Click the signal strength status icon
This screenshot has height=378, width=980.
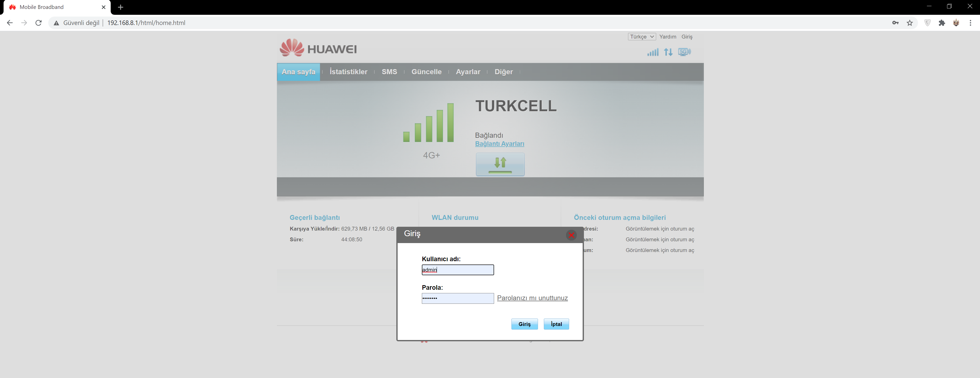[x=653, y=52]
